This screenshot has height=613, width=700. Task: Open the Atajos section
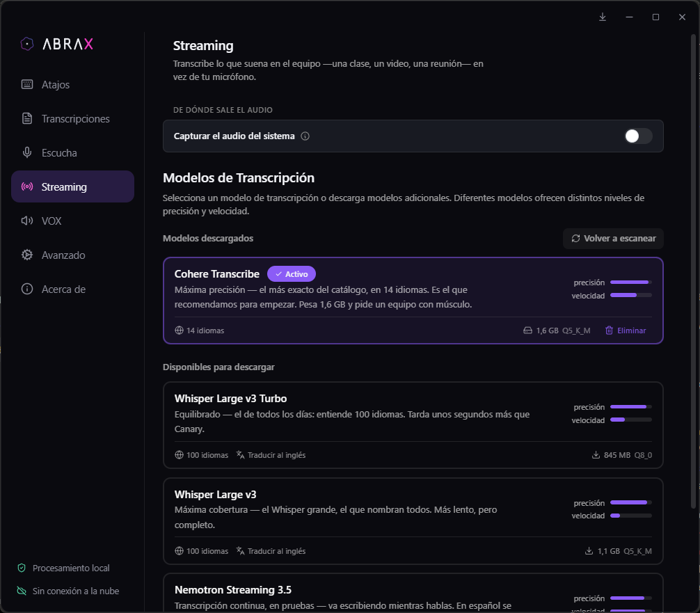[73, 84]
